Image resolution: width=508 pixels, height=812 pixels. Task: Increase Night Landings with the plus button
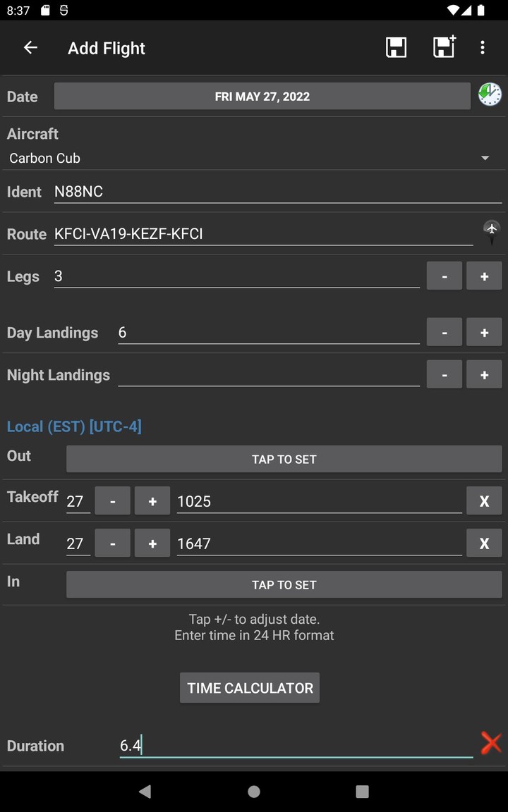pos(484,374)
